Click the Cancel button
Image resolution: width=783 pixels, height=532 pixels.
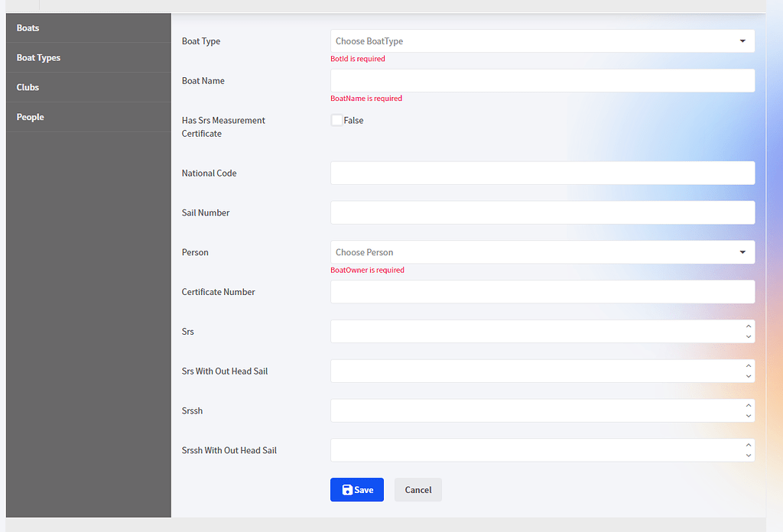(417, 489)
